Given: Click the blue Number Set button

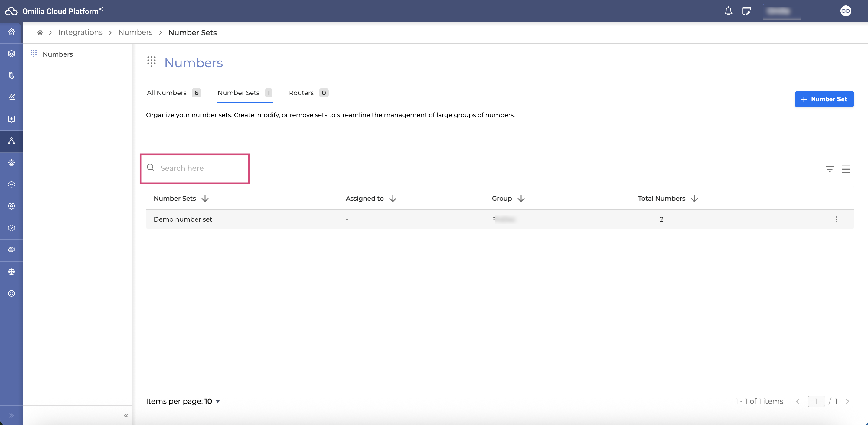Looking at the screenshot, I should [x=824, y=99].
